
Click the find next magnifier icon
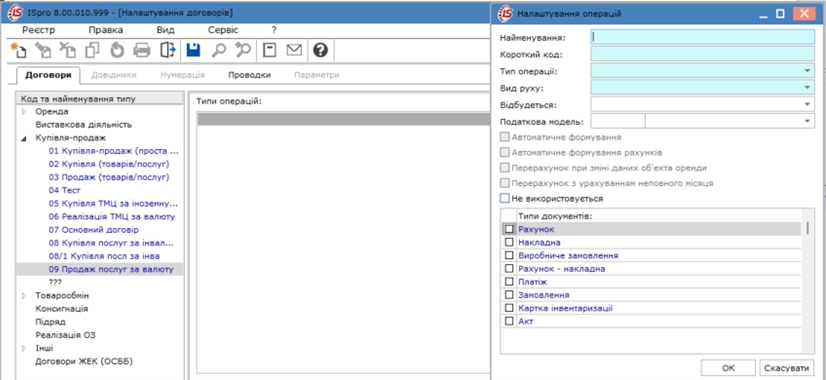coord(243,50)
